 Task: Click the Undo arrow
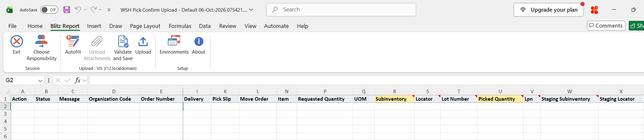click(78, 10)
